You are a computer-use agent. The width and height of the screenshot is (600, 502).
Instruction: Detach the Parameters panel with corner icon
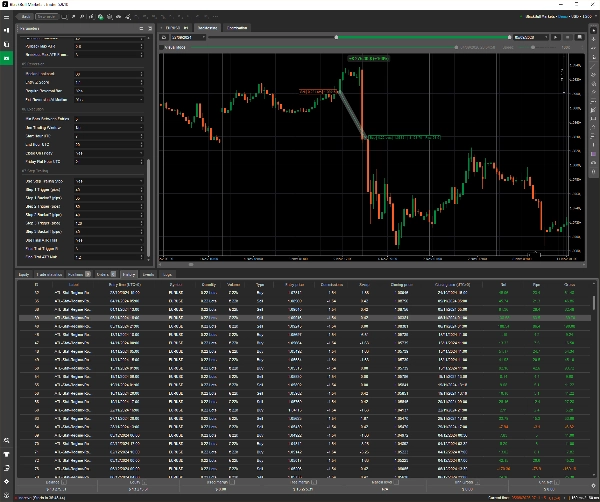[150, 29]
